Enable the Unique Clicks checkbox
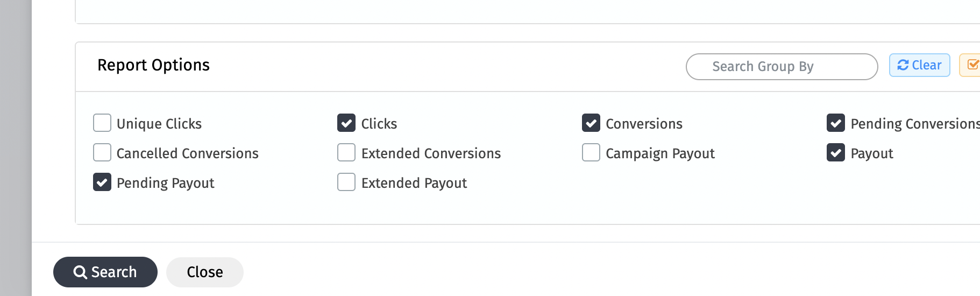This screenshot has height=296, width=980. click(x=102, y=123)
